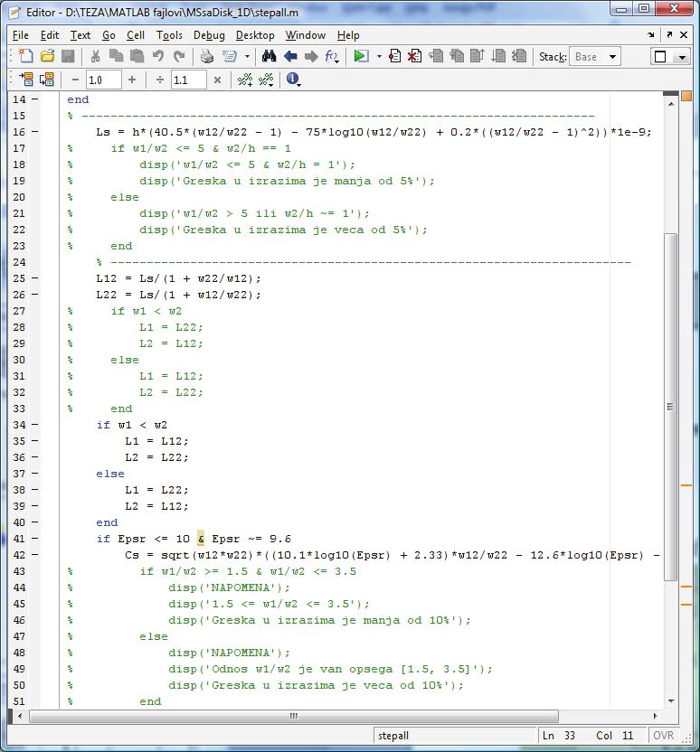Click the debug Step Out icon
The height and width of the screenshot is (752, 700).
pos(478,56)
